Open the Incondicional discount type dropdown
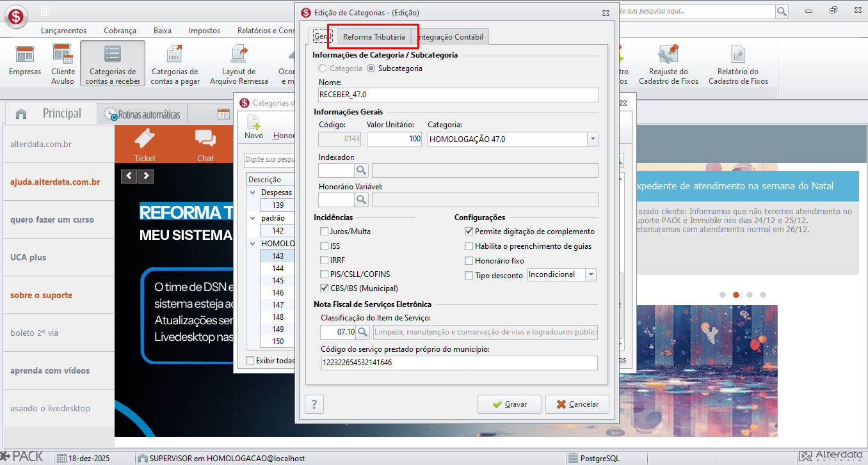 pyautogui.click(x=591, y=274)
